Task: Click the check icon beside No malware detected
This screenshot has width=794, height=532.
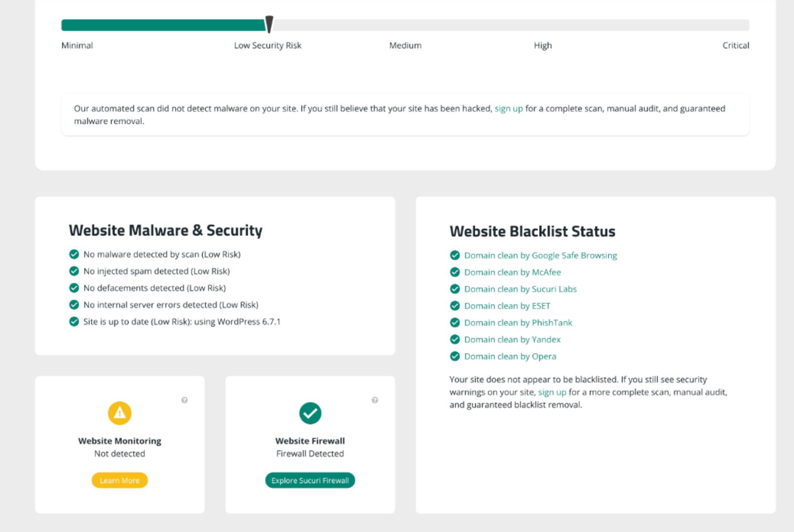Action: point(74,254)
